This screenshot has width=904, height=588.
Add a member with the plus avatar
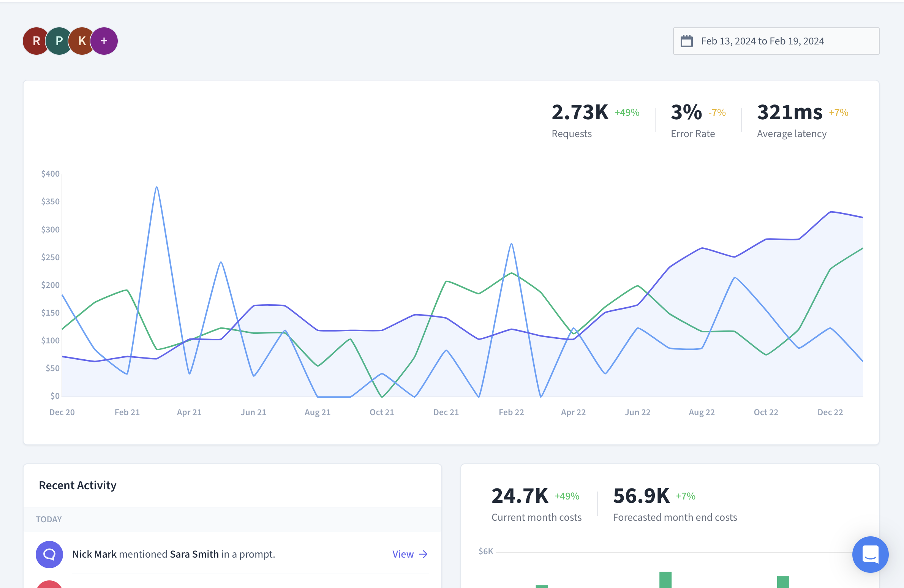(x=104, y=41)
